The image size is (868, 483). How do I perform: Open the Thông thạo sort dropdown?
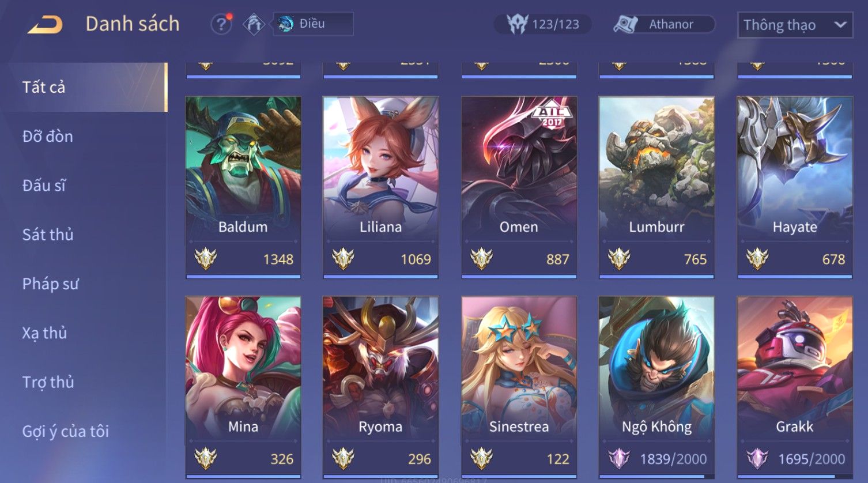click(795, 25)
